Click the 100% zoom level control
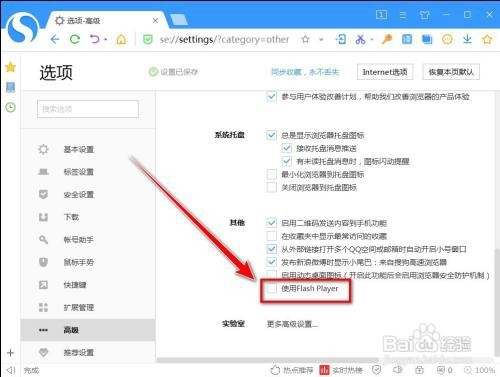The height and width of the screenshot is (377, 500). coord(479,370)
